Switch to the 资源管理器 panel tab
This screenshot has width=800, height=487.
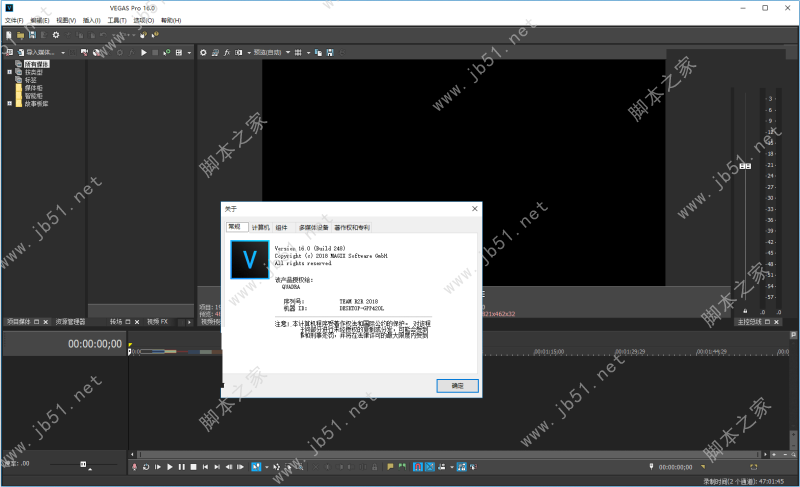coord(70,322)
